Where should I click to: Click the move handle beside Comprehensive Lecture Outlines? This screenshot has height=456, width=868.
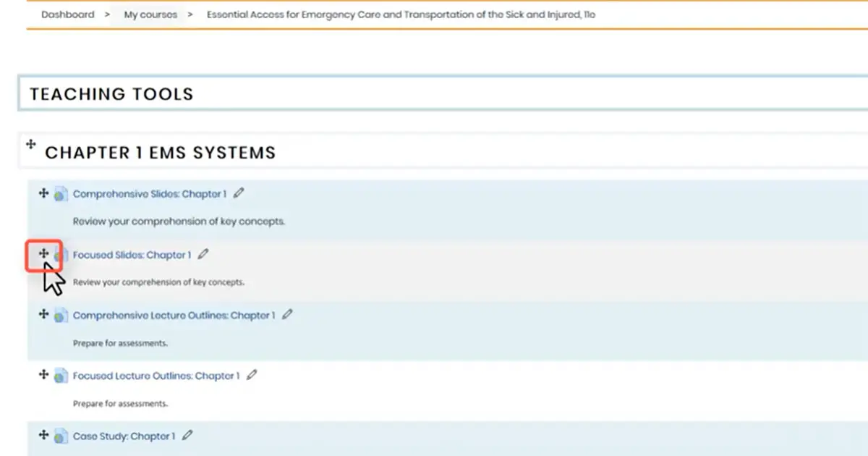43,314
